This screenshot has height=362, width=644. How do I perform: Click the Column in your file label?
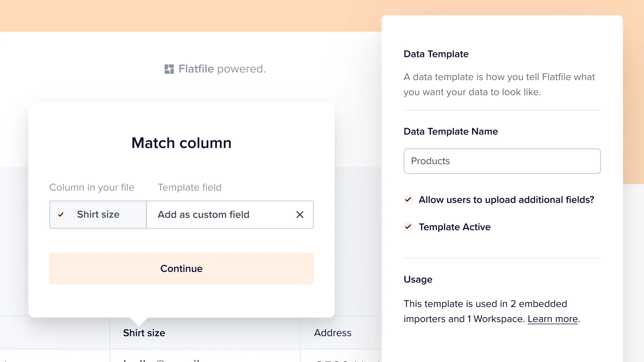[x=92, y=187]
